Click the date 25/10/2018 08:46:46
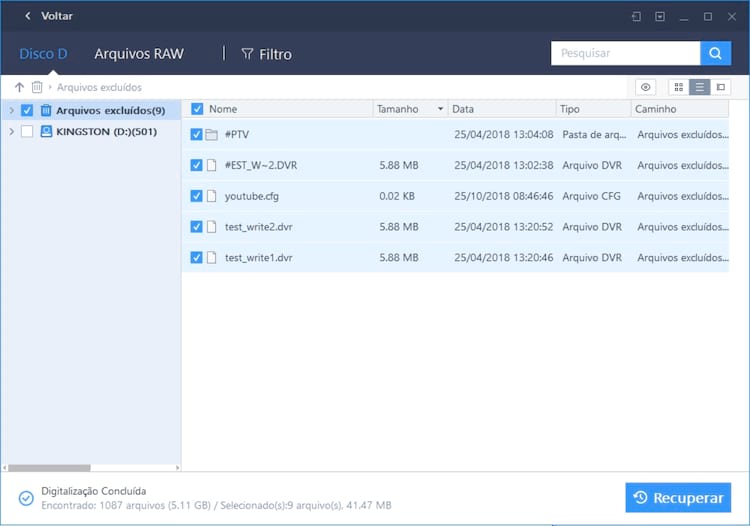 (x=504, y=196)
